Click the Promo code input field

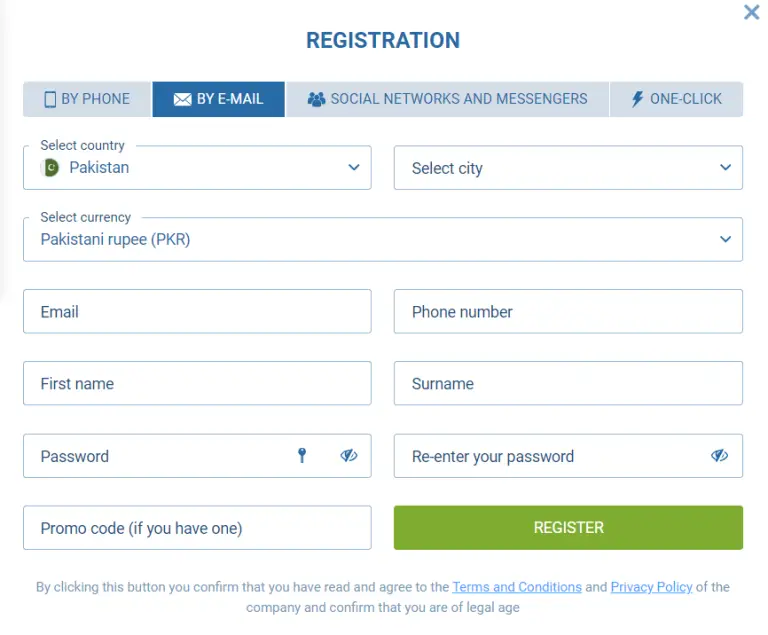coord(197,528)
